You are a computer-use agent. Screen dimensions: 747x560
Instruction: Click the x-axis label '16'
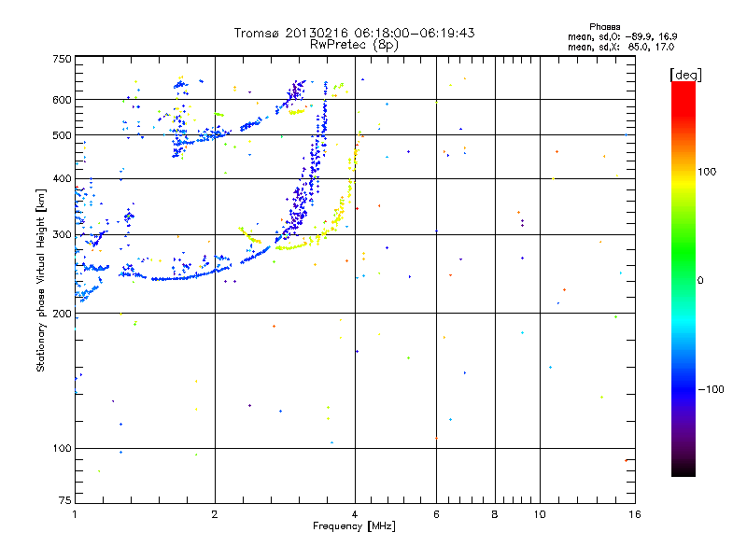pos(635,514)
